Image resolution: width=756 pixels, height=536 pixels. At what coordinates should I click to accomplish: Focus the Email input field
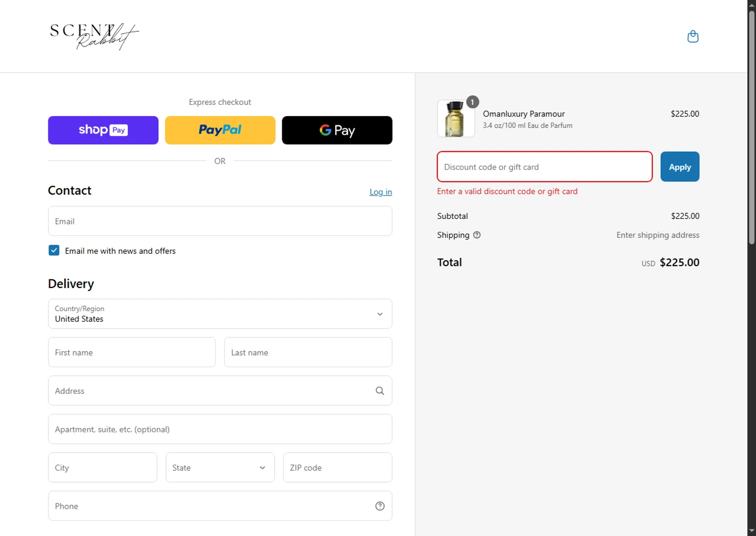pyautogui.click(x=220, y=221)
